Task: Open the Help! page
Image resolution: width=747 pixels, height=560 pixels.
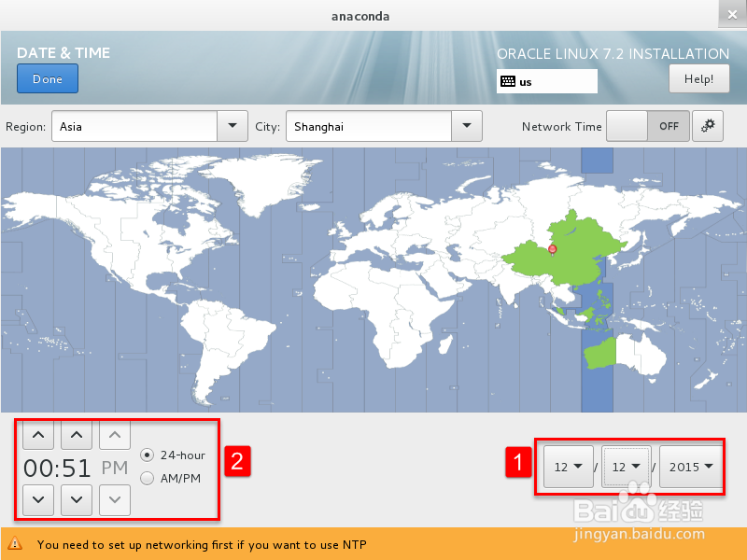Action: (698, 79)
